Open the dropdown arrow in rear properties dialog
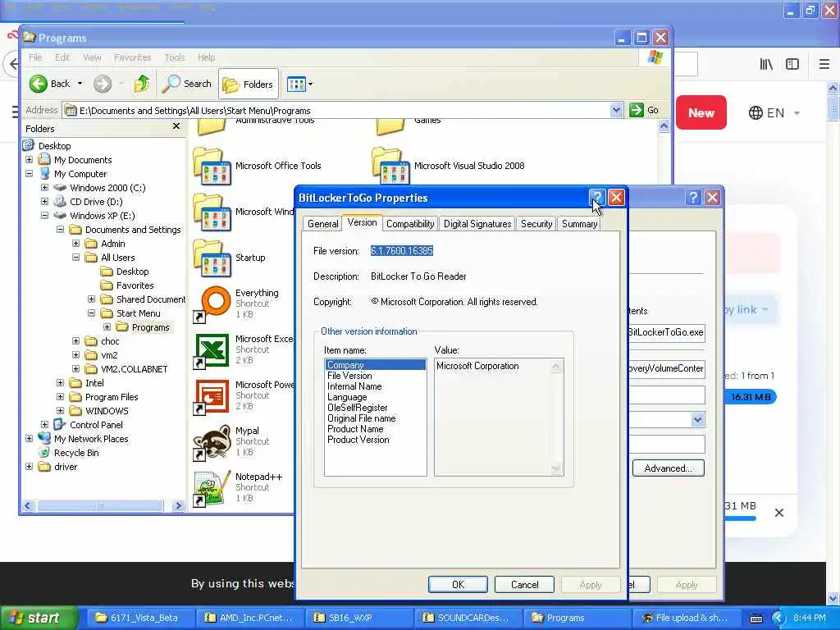This screenshot has width=840, height=630. [x=697, y=419]
